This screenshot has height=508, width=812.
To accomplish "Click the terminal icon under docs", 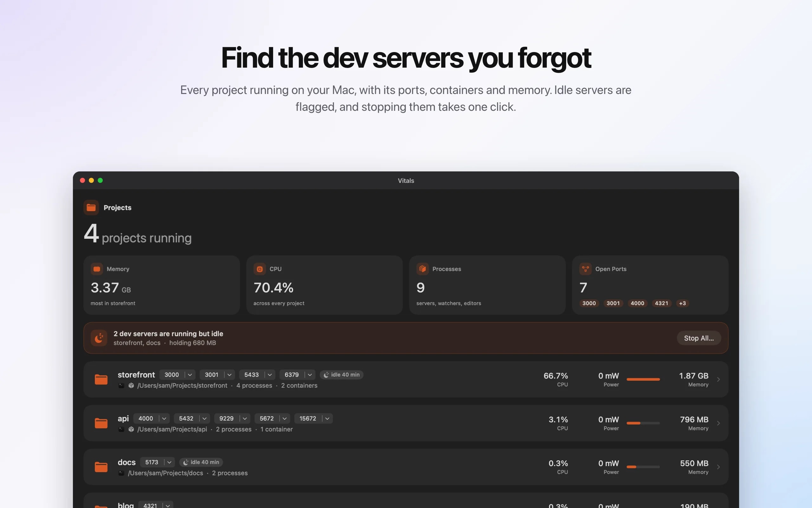I will pyautogui.click(x=121, y=473).
